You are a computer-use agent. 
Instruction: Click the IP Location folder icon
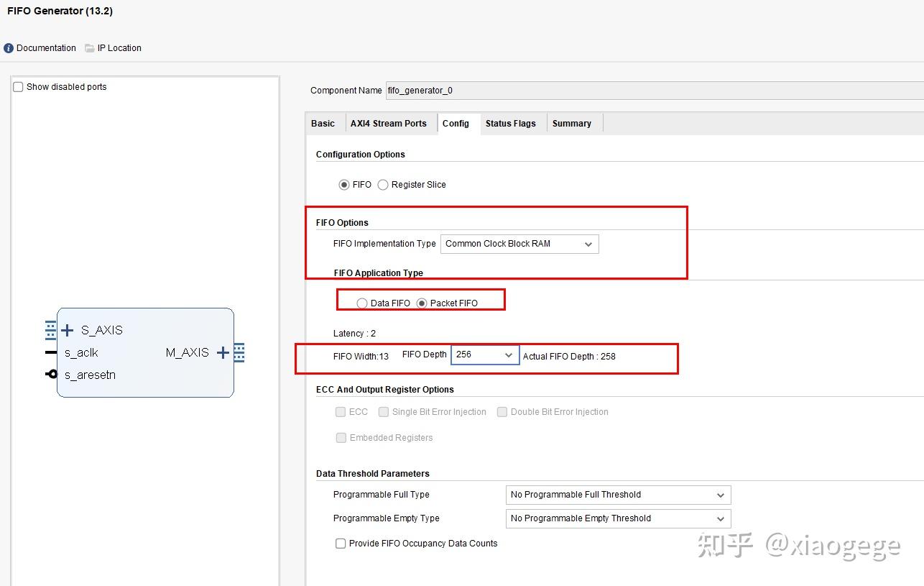point(90,48)
